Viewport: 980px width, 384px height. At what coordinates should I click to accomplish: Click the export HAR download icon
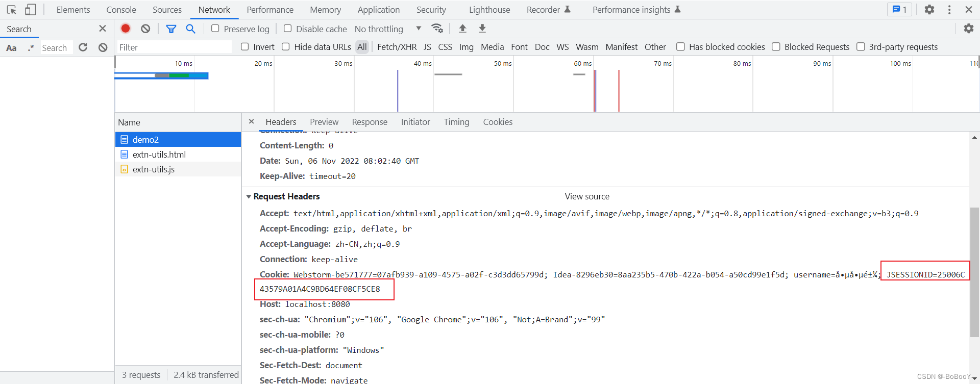(482, 29)
